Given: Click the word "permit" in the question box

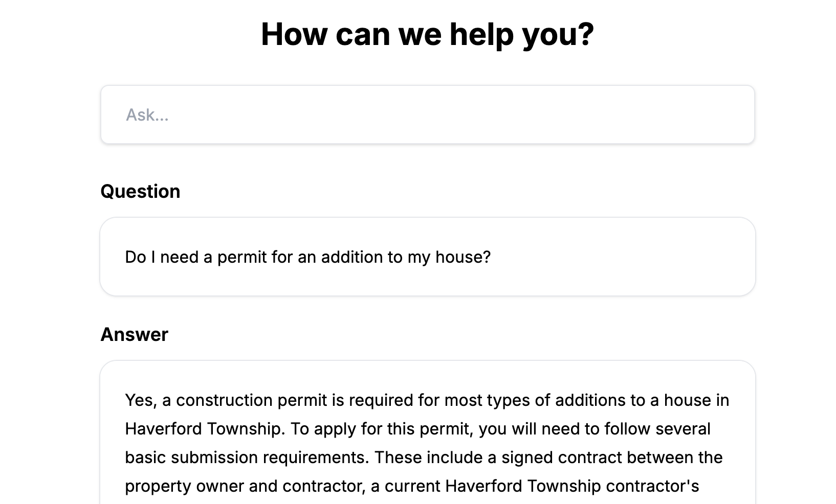Looking at the screenshot, I should click(x=242, y=257).
